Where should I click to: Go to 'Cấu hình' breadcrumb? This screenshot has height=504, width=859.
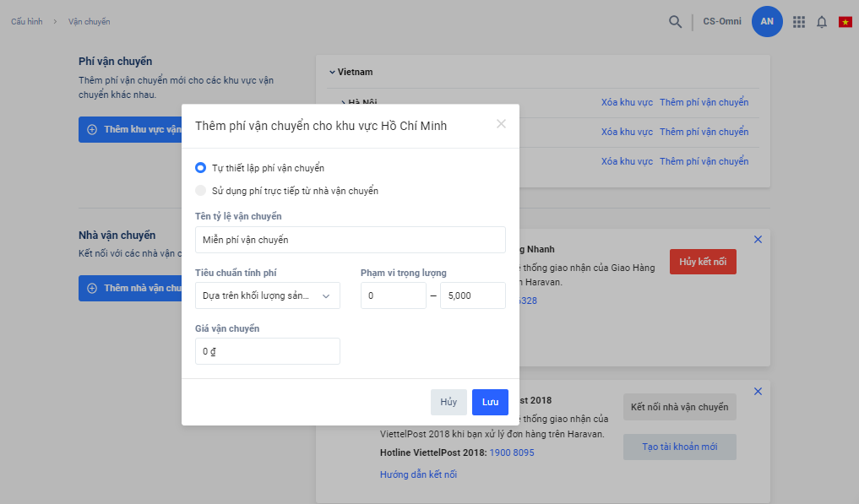tap(26, 22)
